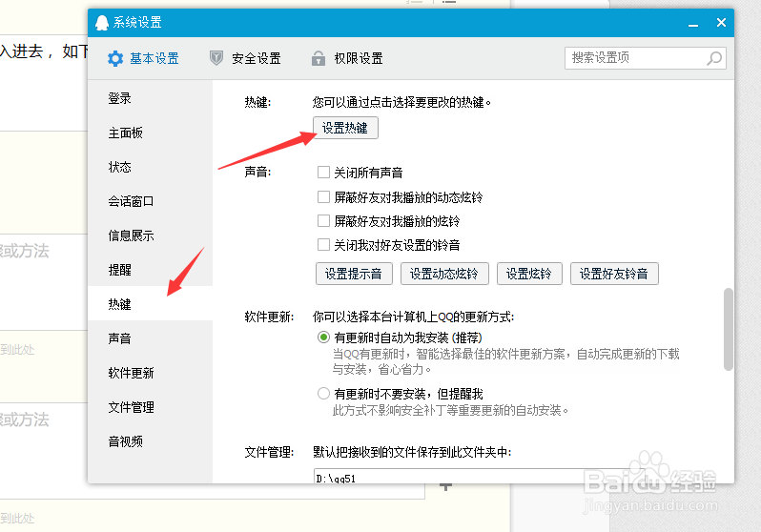The image size is (761, 532).
Task: Select 有更新时不要安装，但提醒我 radio
Action: [x=323, y=393]
